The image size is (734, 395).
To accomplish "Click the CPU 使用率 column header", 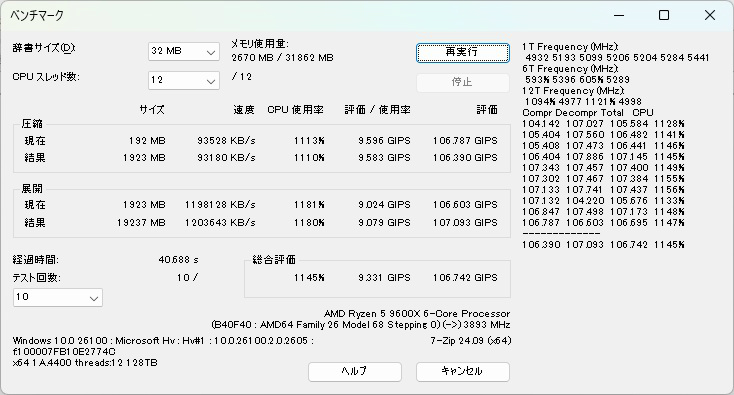I will [295, 110].
